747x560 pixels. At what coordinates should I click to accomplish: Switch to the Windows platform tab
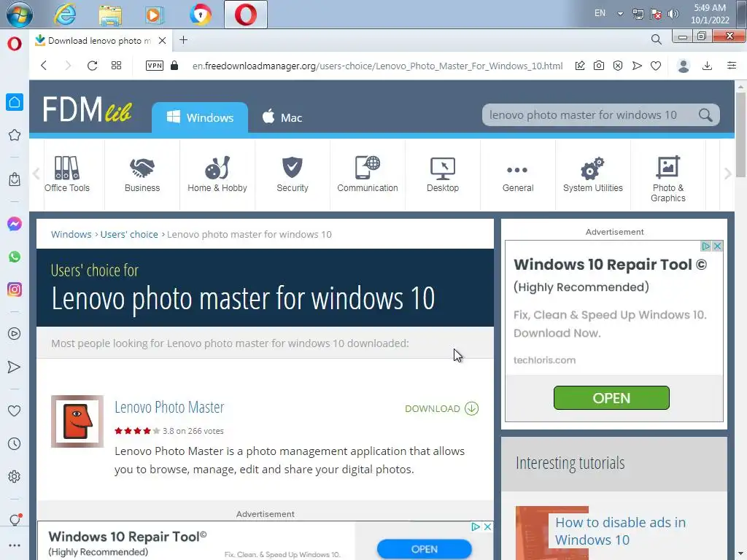200,117
